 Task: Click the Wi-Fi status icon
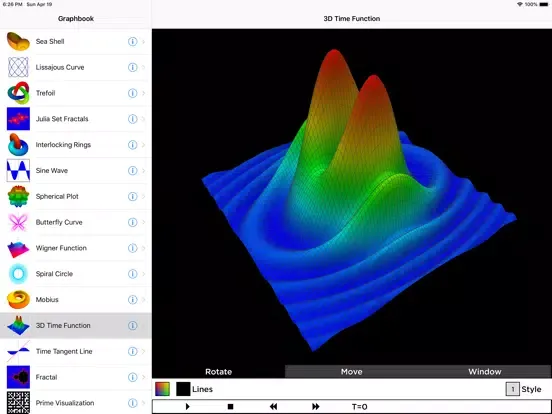[x=520, y=4]
